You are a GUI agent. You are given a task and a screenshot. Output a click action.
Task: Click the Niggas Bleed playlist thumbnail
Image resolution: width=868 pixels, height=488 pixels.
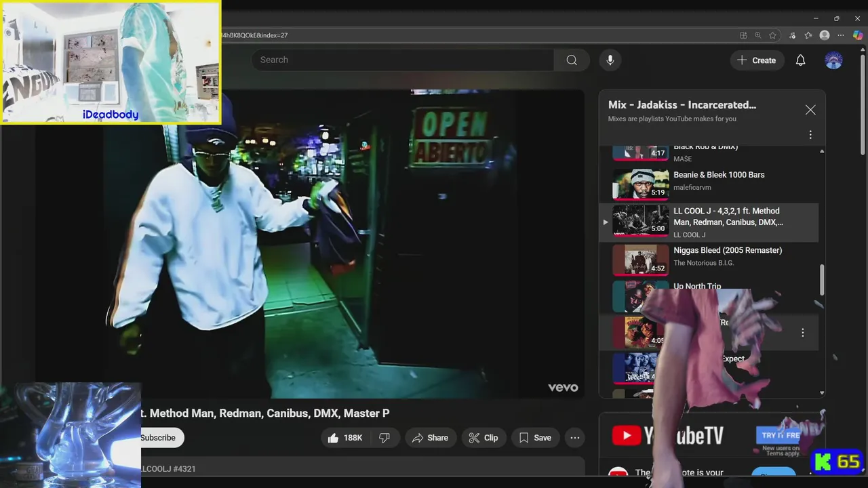tap(641, 260)
